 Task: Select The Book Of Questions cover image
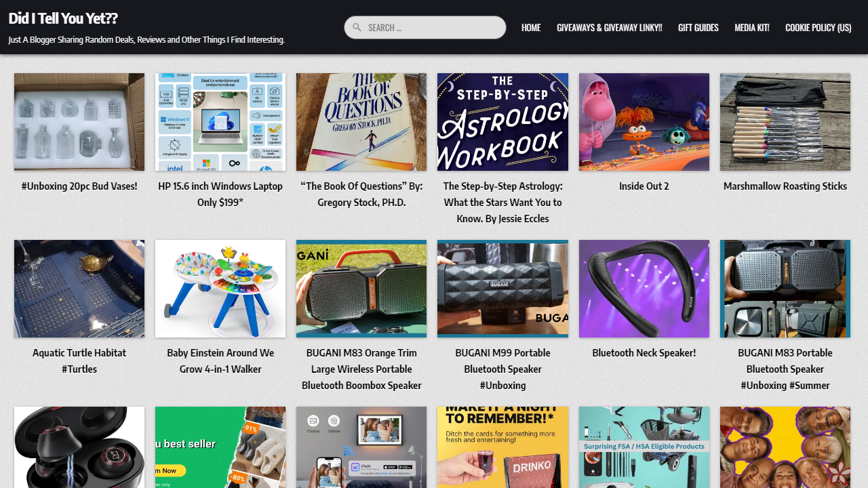[361, 122]
